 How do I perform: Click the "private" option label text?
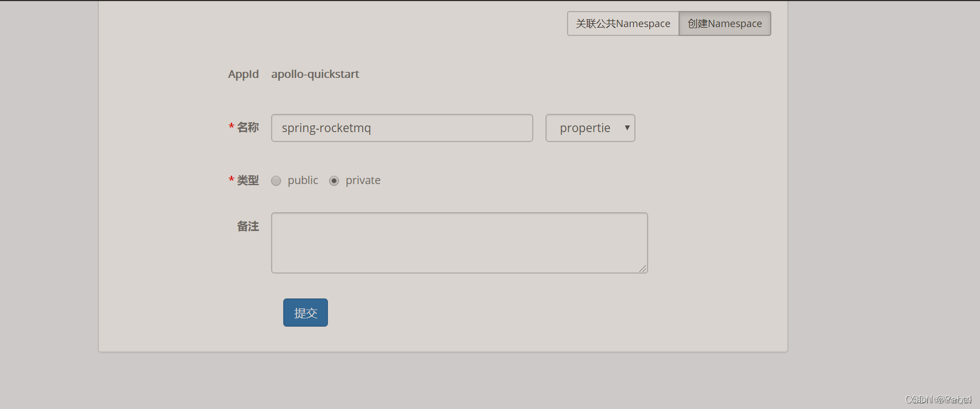(x=363, y=181)
